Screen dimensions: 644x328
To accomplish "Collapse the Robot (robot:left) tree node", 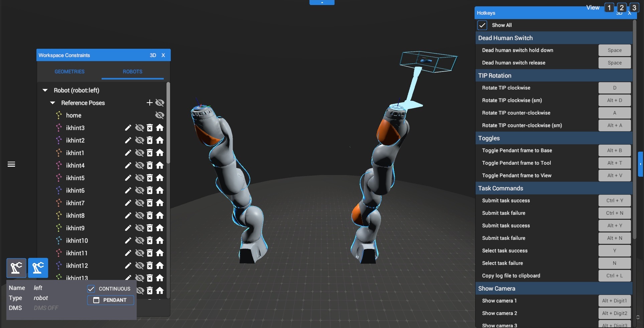I will click(x=45, y=90).
